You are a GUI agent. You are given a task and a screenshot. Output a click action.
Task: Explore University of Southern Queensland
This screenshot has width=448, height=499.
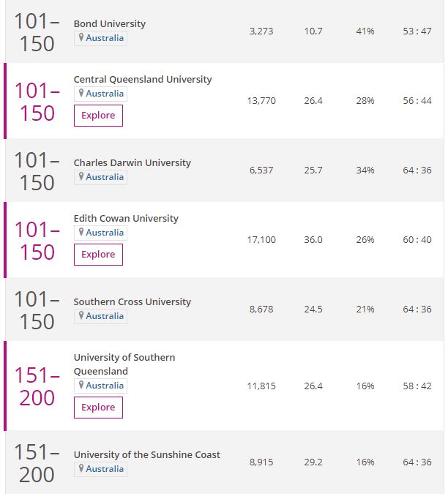pyautogui.click(x=98, y=408)
